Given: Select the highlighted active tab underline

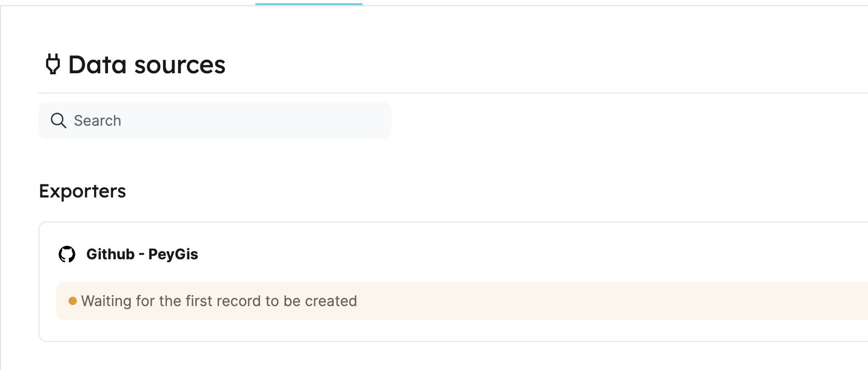Looking at the screenshot, I should 309,4.
